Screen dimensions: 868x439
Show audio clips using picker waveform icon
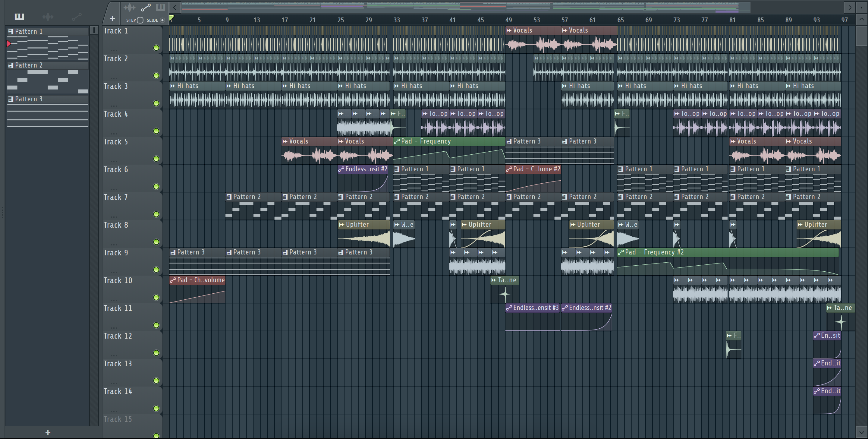tap(48, 17)
